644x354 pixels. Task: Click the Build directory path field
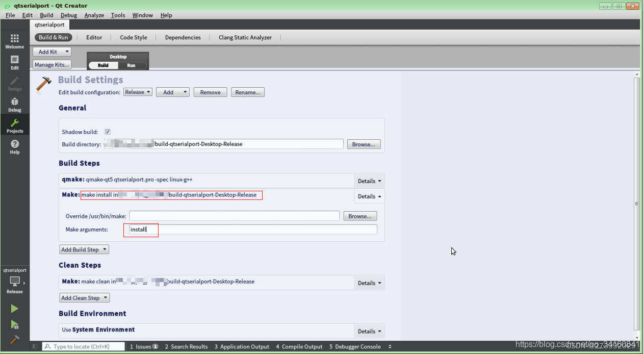[x=223, y=144]
